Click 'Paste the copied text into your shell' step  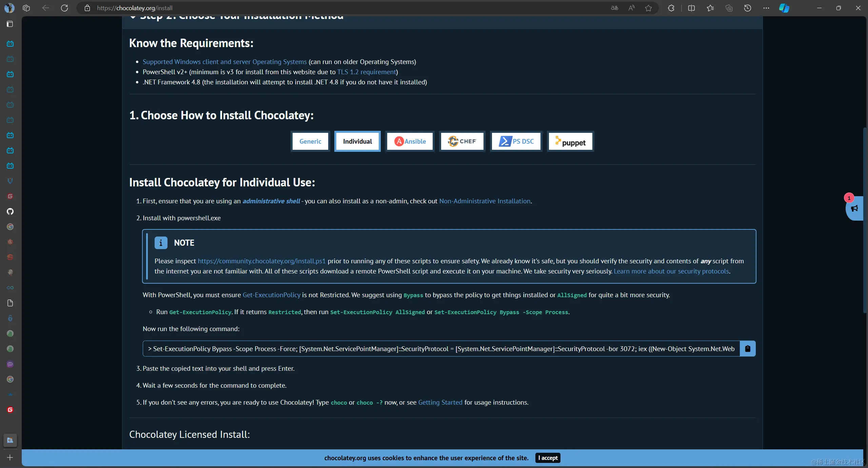click(218, 368)
